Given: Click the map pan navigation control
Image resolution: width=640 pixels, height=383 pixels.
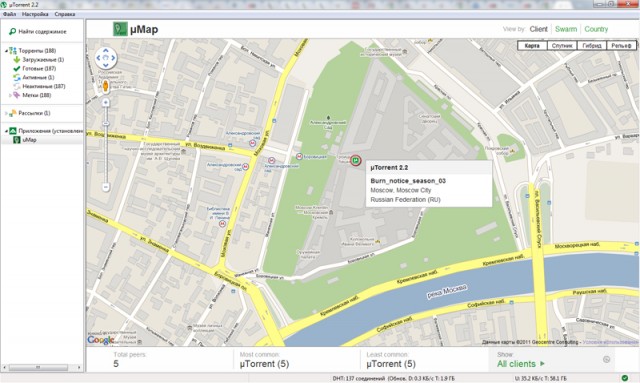Looking at the screenshot, I should click(x=106, y=58).
